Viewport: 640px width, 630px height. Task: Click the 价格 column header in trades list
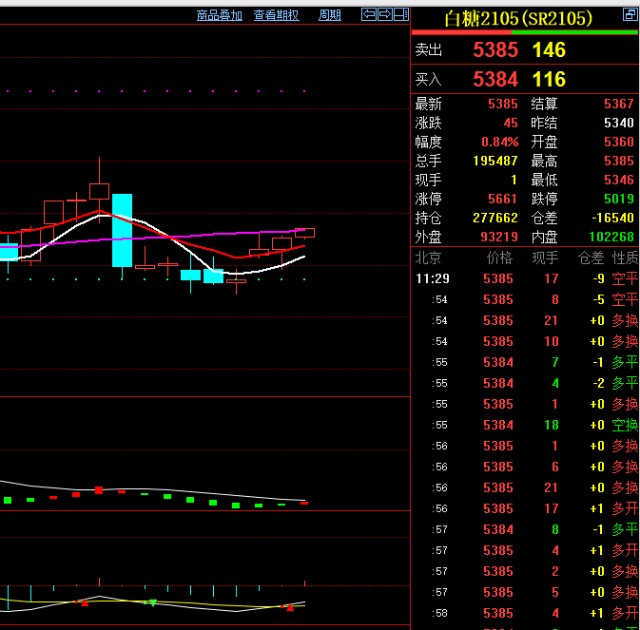pos(499,258)
